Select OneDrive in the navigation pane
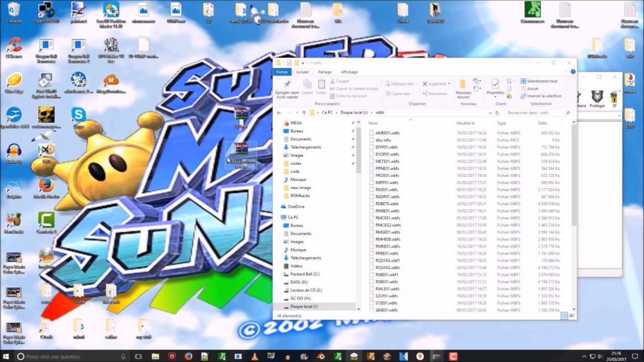Viewport: 644px width, 362px height. coord(296,207)
